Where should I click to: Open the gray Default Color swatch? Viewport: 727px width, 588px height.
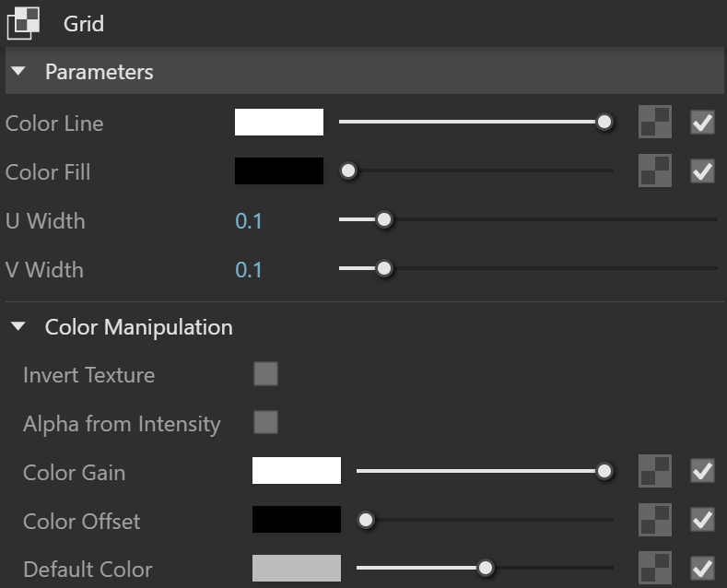(x=297, y=568)
